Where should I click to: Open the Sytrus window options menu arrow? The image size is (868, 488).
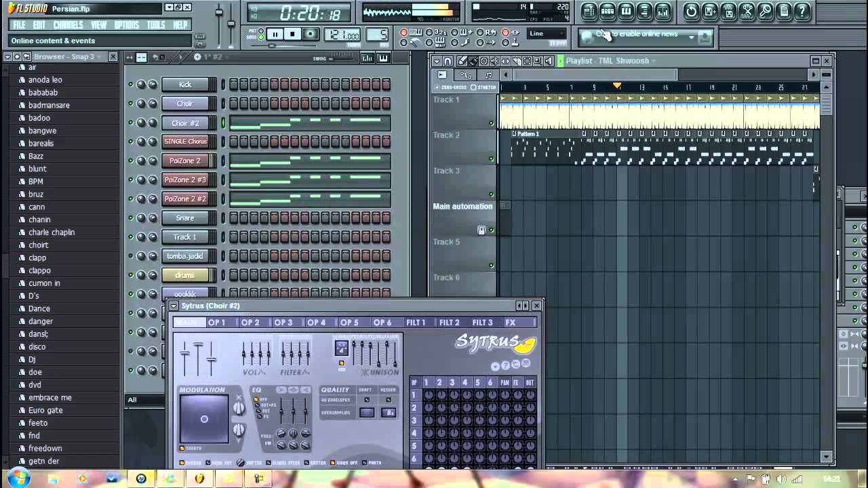tap(174, 306)
